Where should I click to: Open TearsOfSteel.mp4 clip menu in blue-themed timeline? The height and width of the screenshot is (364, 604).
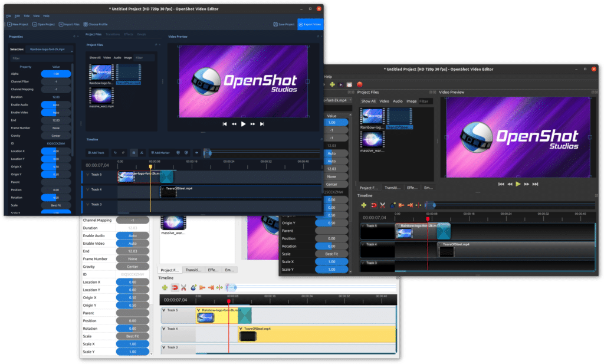click(163, 189)
